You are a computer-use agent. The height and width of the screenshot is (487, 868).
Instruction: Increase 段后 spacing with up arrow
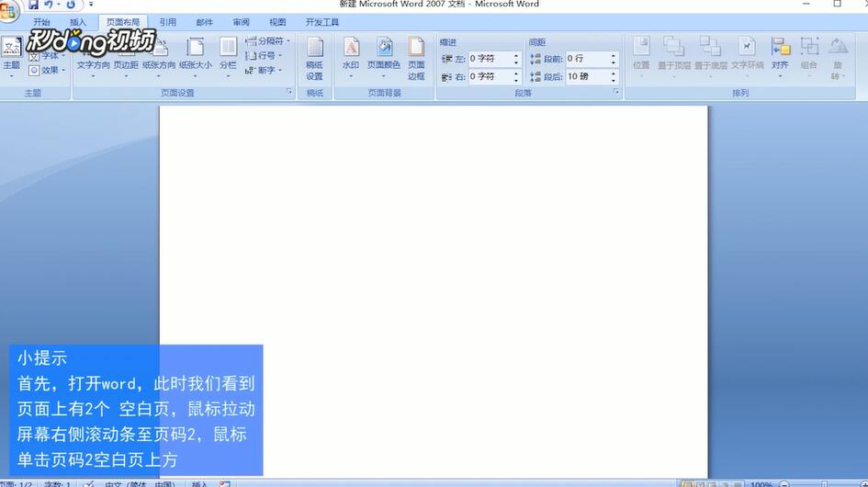click(x=614, y=74)
